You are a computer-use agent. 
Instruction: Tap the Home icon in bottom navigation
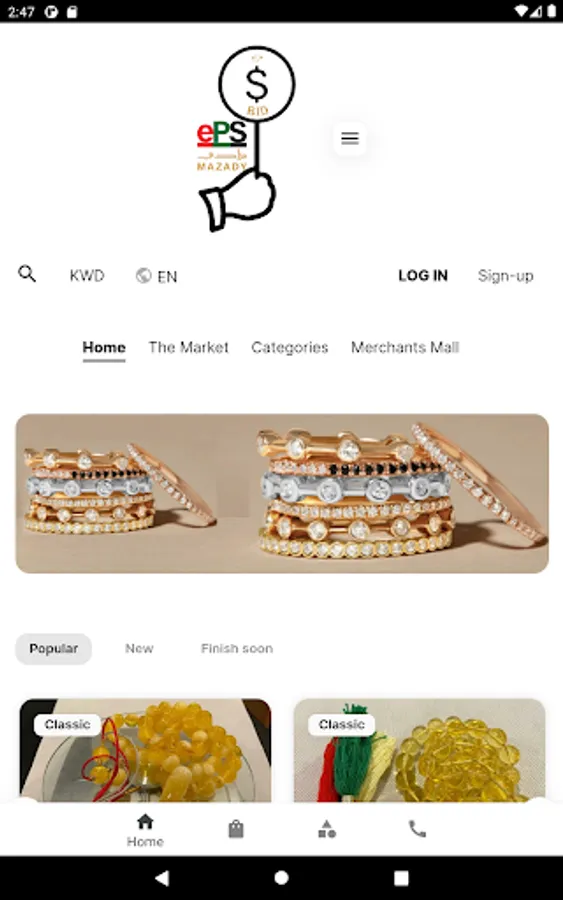point(145,830)
